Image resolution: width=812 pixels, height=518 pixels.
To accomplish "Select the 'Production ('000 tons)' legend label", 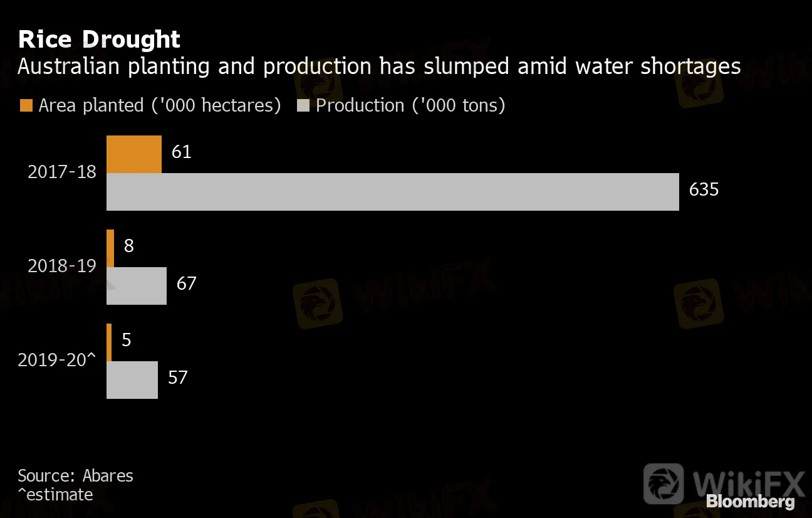I will point(410,105).
